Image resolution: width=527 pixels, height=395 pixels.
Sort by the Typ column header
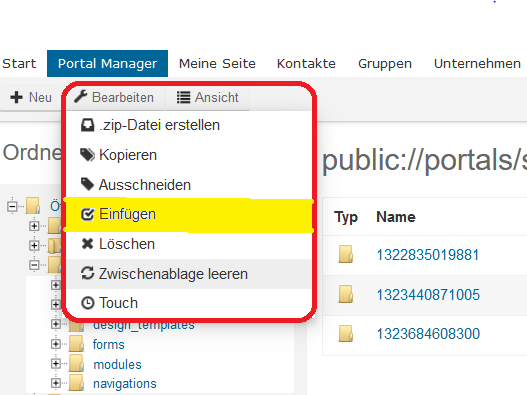click(346, 218)
